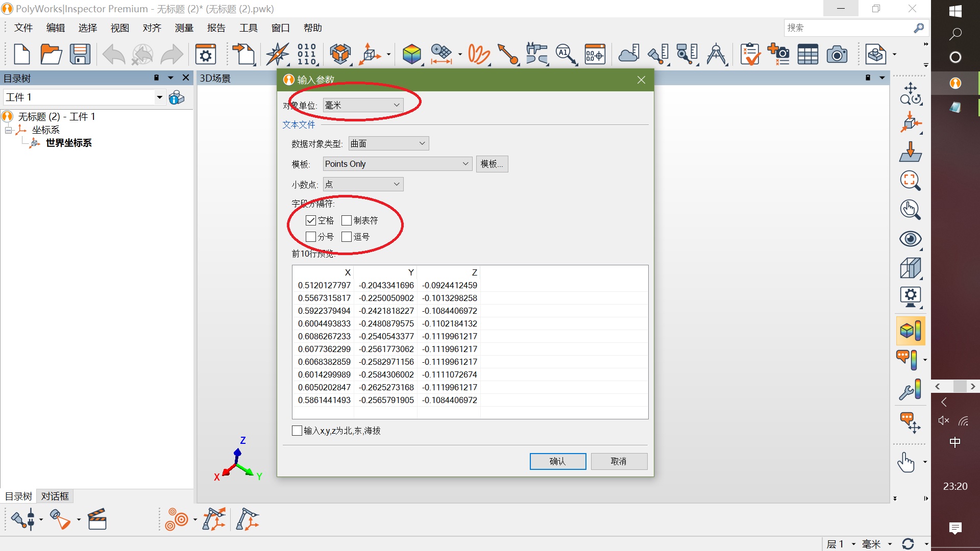This screenshot has height=551, width=980.
Task: Click the table report icon in toolbar
Action: coord(807,54)
